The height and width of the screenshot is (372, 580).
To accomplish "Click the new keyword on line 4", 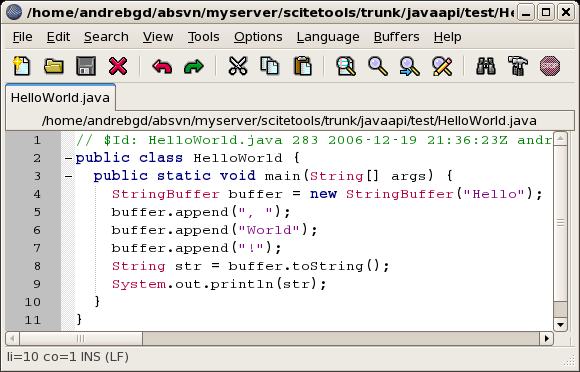I will click(323, 195).
